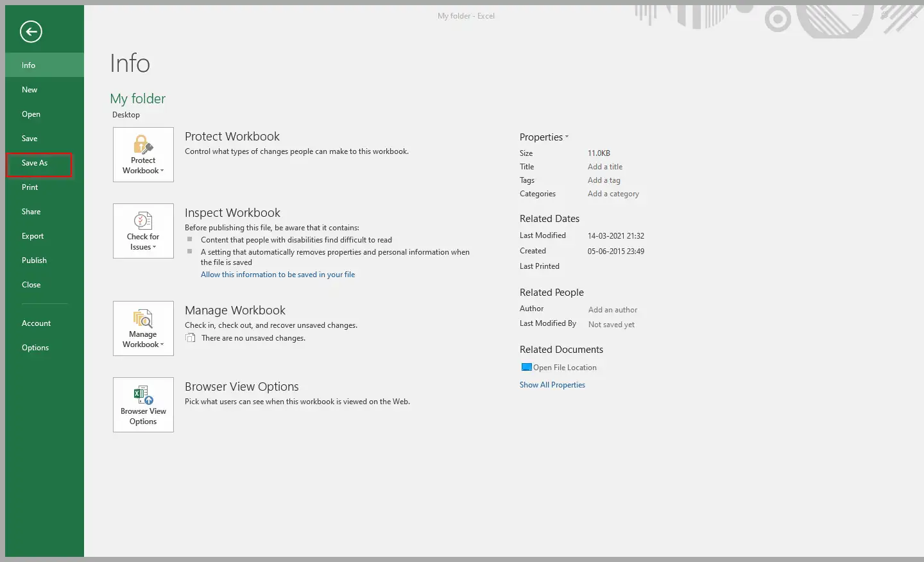The width and height of the screenshot is (924, 562).
Task: Click the 'Add a title' field
Action: point(605,167)
